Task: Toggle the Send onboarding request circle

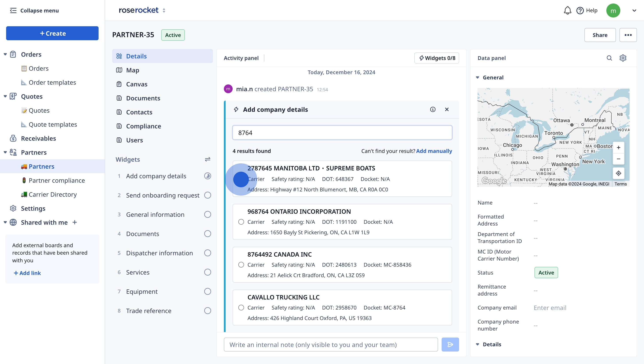Action: point(207,195)
